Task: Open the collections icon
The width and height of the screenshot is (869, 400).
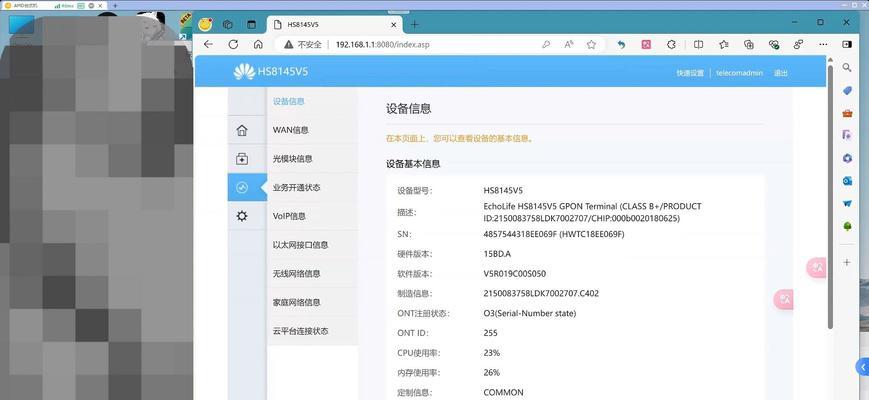Action: pyautogui.click(x=749, y=45)
